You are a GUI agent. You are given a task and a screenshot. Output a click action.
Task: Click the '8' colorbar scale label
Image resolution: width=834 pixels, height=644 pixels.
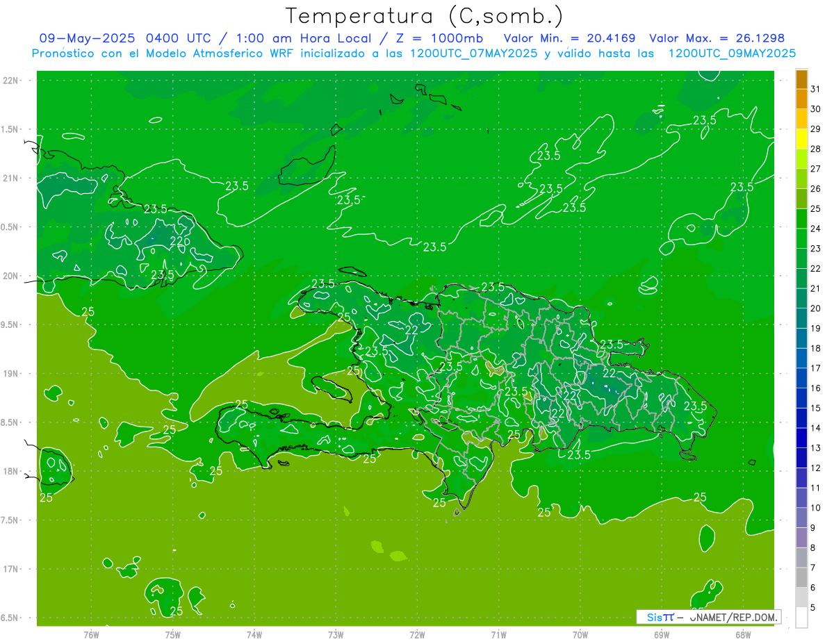coord(813,548)
